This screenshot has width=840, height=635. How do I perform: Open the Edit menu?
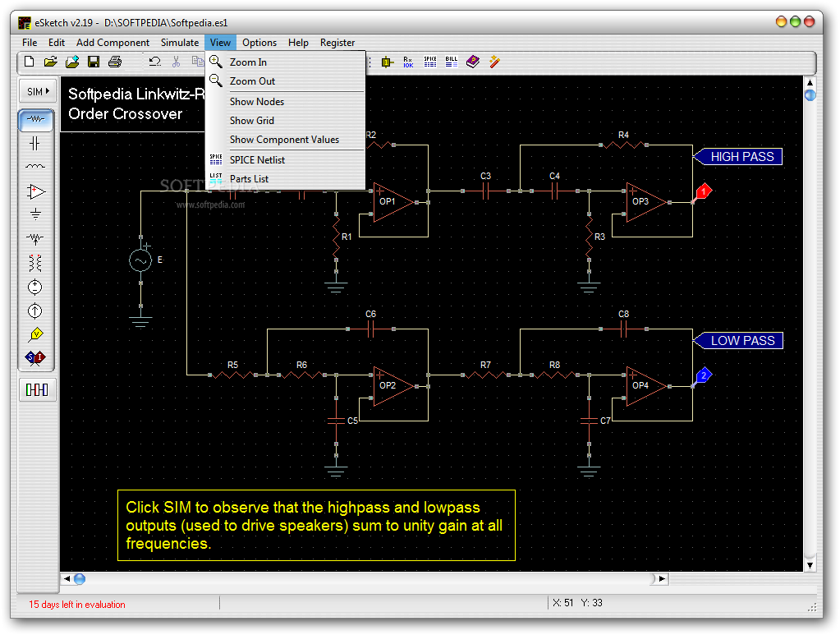click(57, 43)
